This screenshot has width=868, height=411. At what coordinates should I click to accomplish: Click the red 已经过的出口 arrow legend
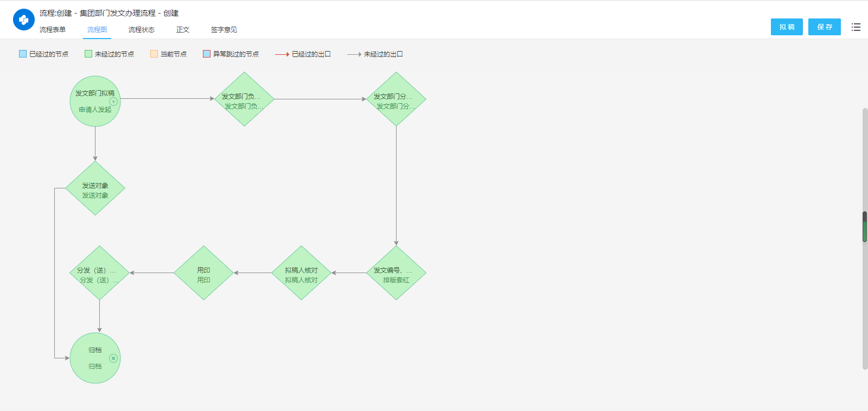point(282,54)
